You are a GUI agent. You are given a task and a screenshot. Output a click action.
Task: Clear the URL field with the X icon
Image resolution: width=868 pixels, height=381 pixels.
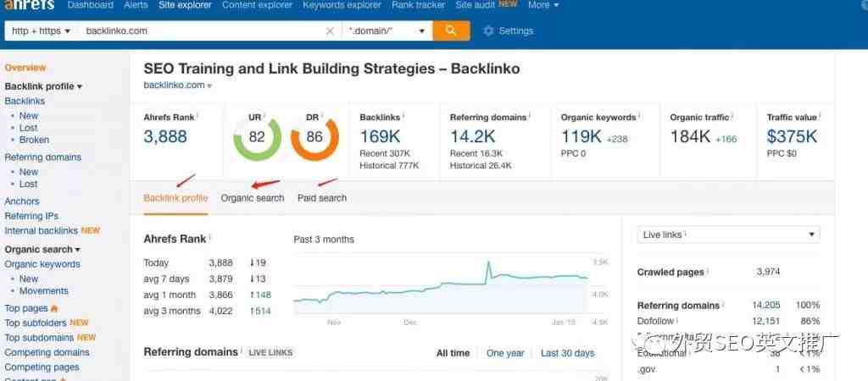[x=330, y=31]
